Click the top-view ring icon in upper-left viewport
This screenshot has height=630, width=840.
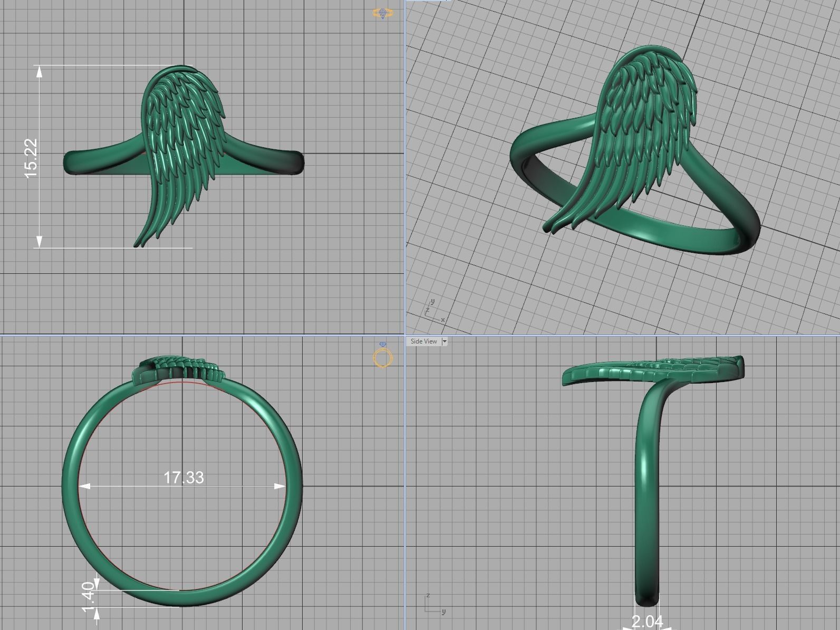tap(382, 13)
